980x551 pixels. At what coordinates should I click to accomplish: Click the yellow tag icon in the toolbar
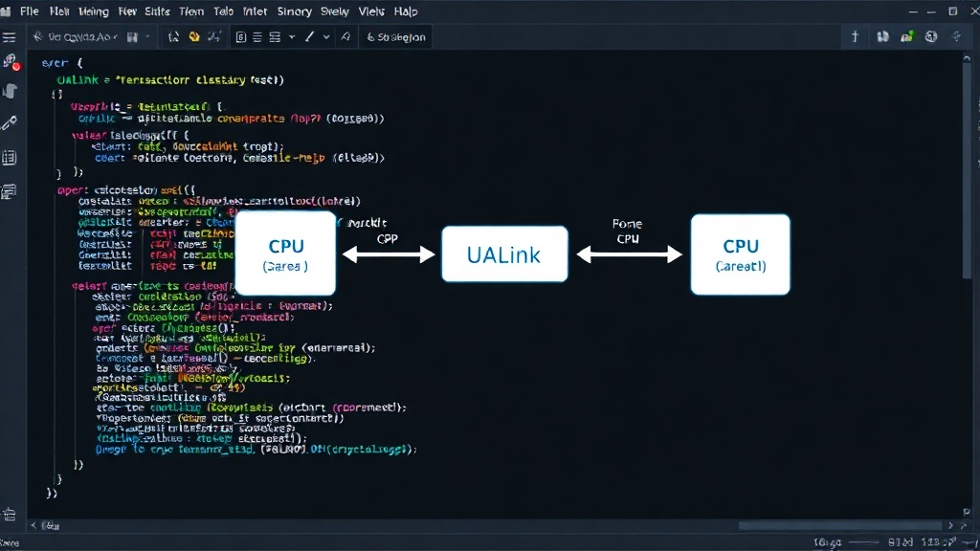[x=194, y=37]
